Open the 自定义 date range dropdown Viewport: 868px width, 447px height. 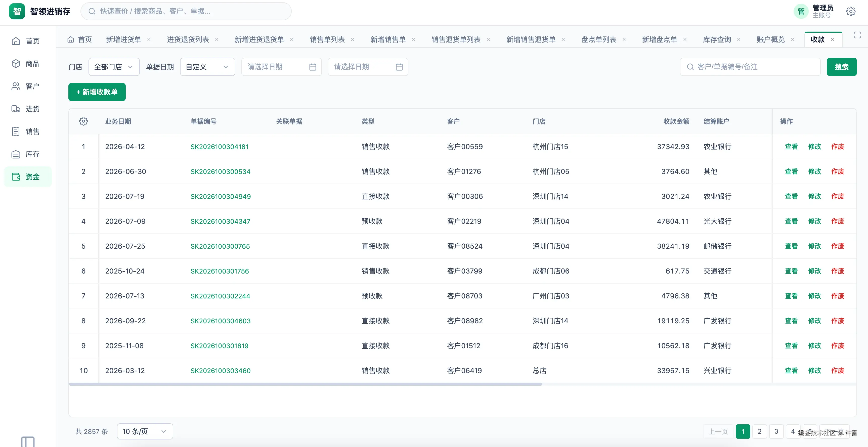pos(207,67)
